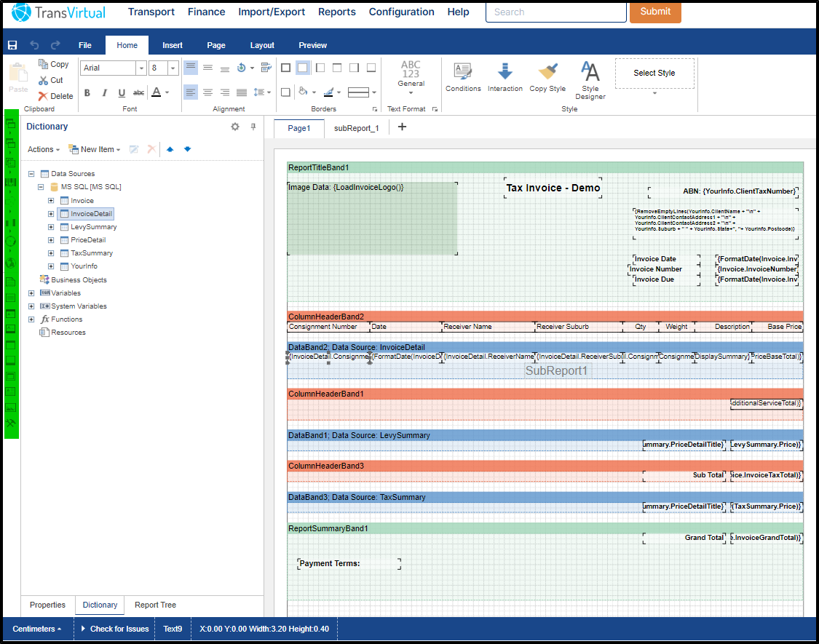This screenshot has height=644, width=819.
Task: Open the Layout ribbon tab
Action: pos(262,45)
